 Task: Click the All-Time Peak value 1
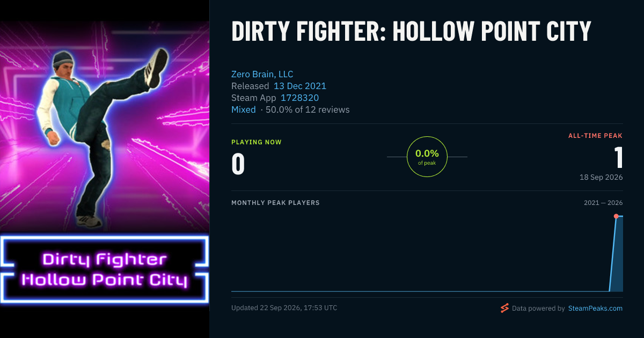click(x=618, y=158)
